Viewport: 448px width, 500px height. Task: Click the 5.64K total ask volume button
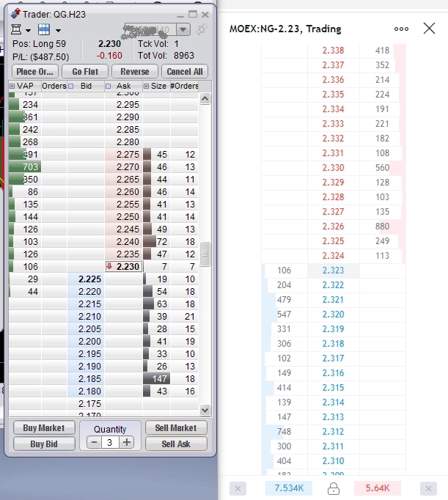tap(378, 488)
